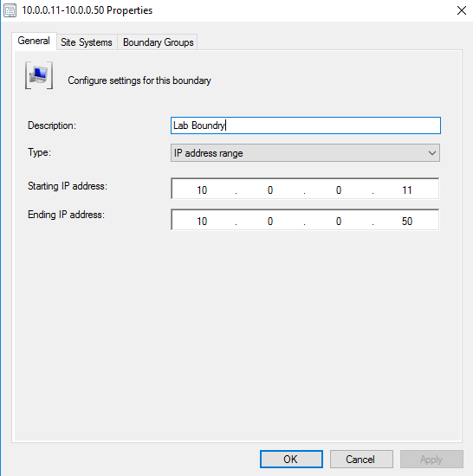Select first octet of Ending IP address
The width and height of the screenshot is (473, 476).
tap(202, 221)
